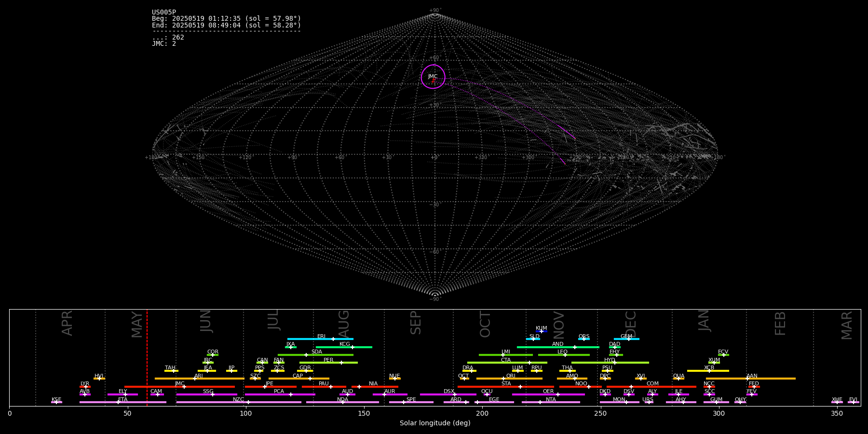Click the JMC label inside the magenta circle
Viewport: 868px width, 434px height.
click(x=433, y=77)
